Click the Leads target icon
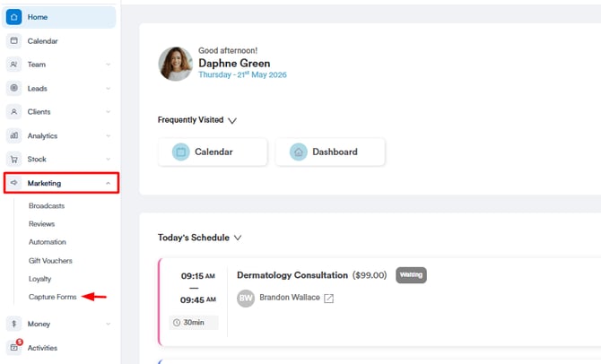 coord(13,88)
